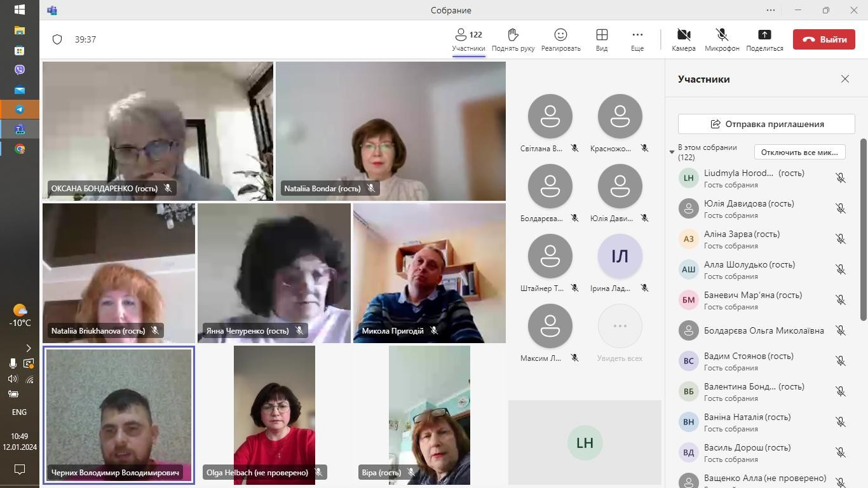Open the battery tray icon

(x=12, y=394)
